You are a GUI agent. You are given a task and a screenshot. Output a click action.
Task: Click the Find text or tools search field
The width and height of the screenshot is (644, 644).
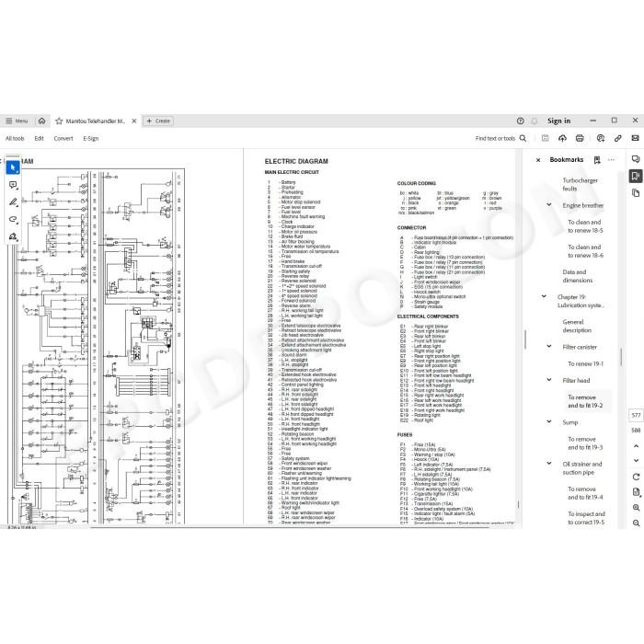click(x=500, y=138)
